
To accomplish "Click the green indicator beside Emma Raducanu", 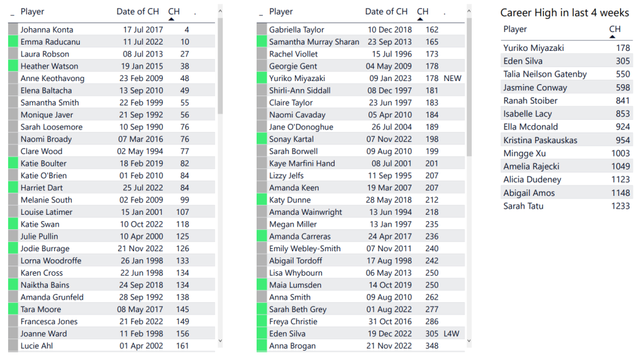I will coord(13,42).
